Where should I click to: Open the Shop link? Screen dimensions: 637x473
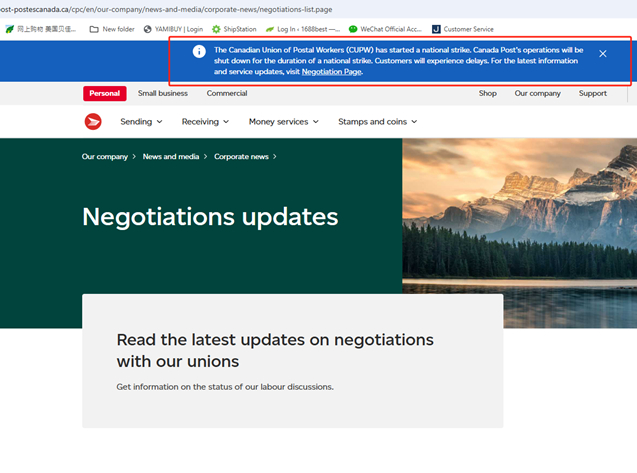tap(488, 93)
